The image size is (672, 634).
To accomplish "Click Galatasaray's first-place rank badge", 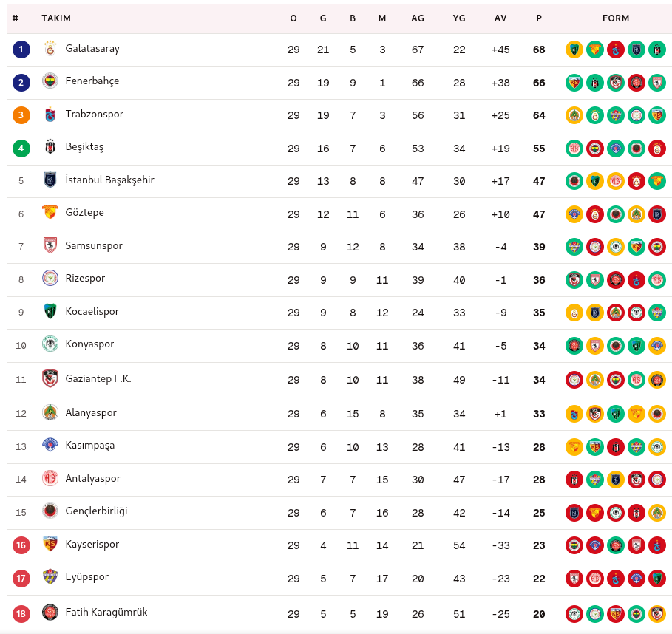I will click(x=21, y=50).
